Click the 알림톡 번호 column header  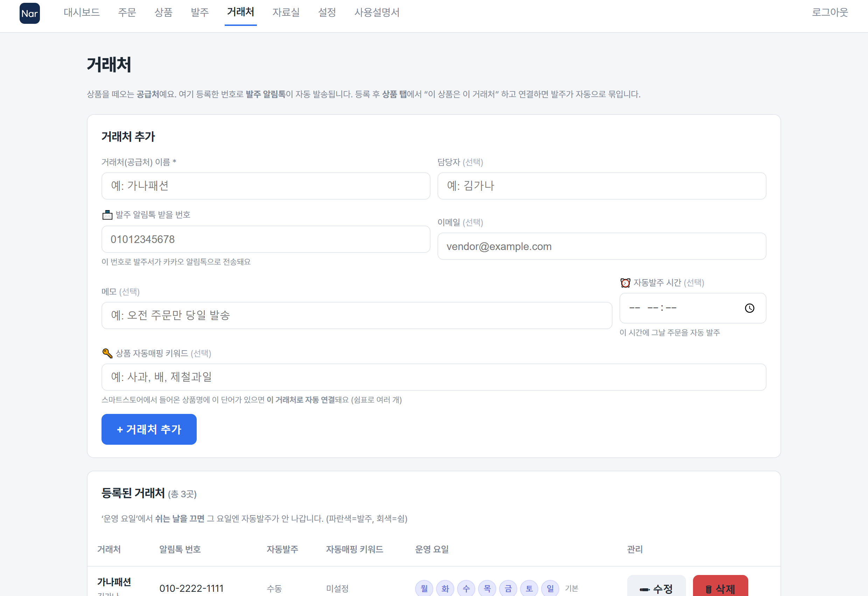tap(180, 549)
